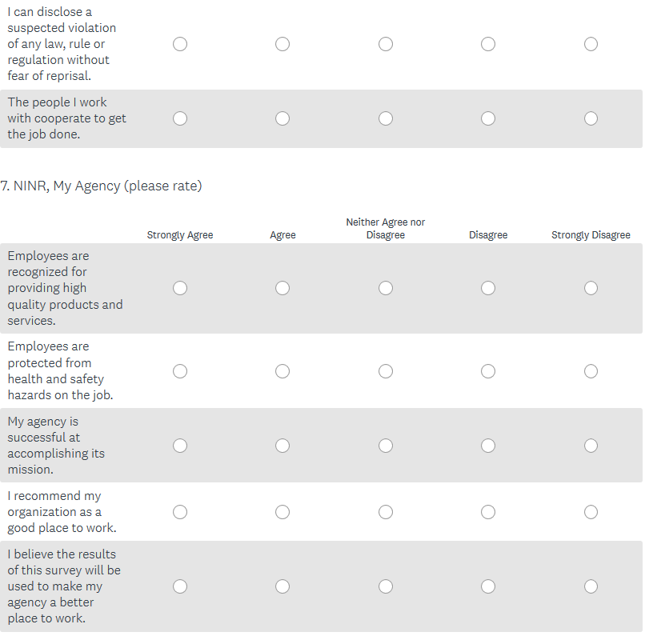Pick Neither option for coworkers cooperating statement
649x644 pixels.
click(x=386, y=118)
